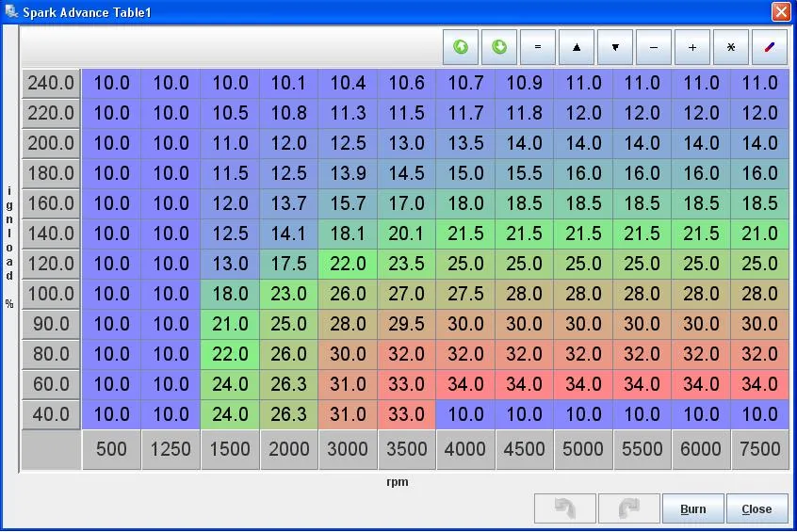Click the asterisk (multiply) toolbar button
The width and height of the screenshot is (797, 532).
click(731, 47)
